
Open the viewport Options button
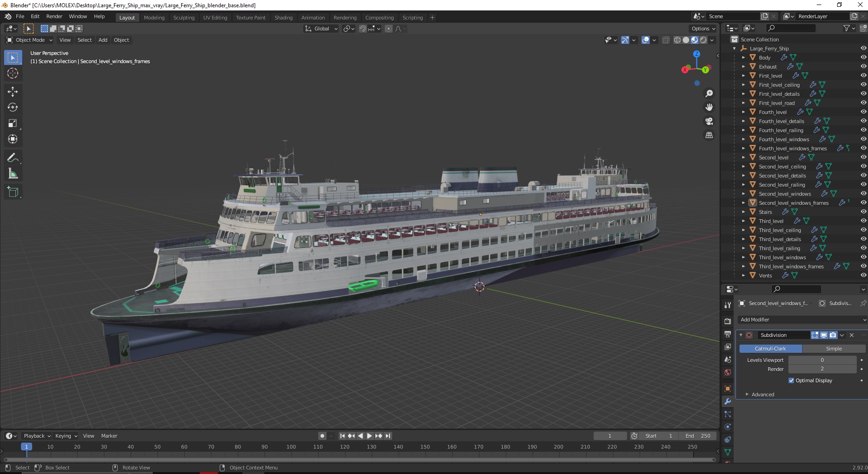coord(703,29)
